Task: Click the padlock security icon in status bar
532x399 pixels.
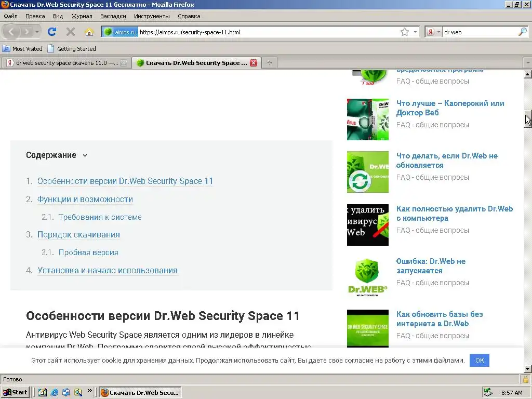Action: pos(526,379)
